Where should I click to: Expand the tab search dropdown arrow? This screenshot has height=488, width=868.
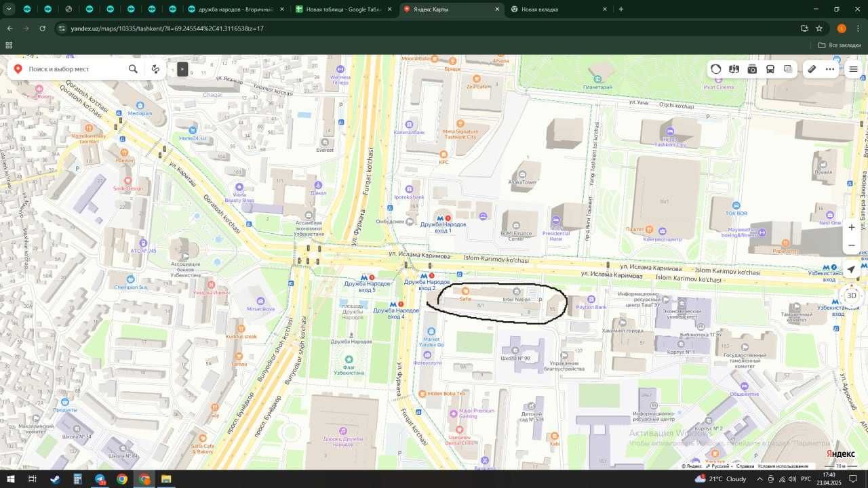[x=8, y=9]
